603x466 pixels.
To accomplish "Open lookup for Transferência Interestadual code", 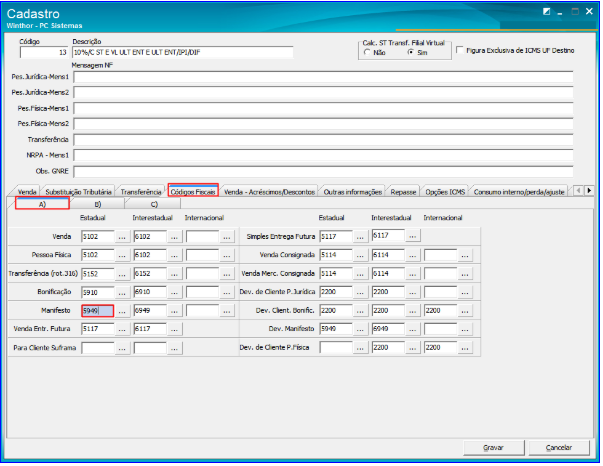I will tap(174, 274).
